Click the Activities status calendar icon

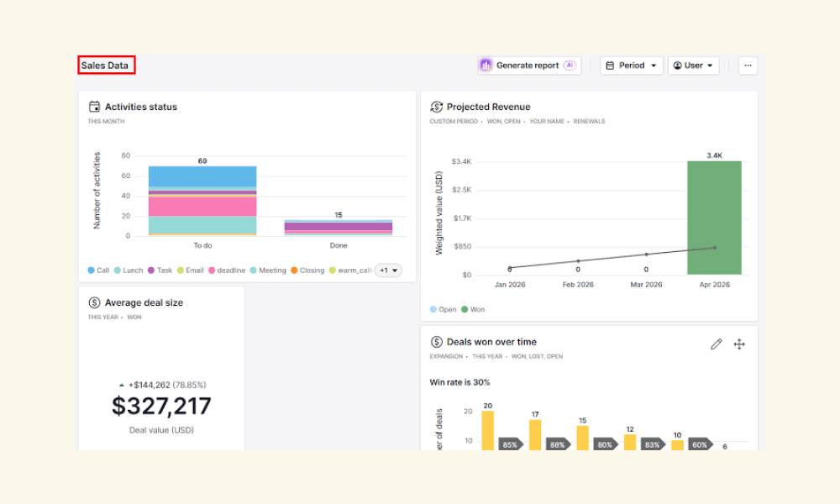pos(94,107)
